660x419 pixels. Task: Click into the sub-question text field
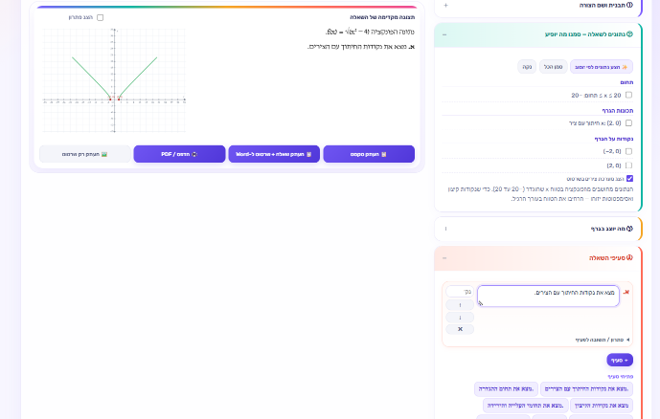click(x=548, y=296)
